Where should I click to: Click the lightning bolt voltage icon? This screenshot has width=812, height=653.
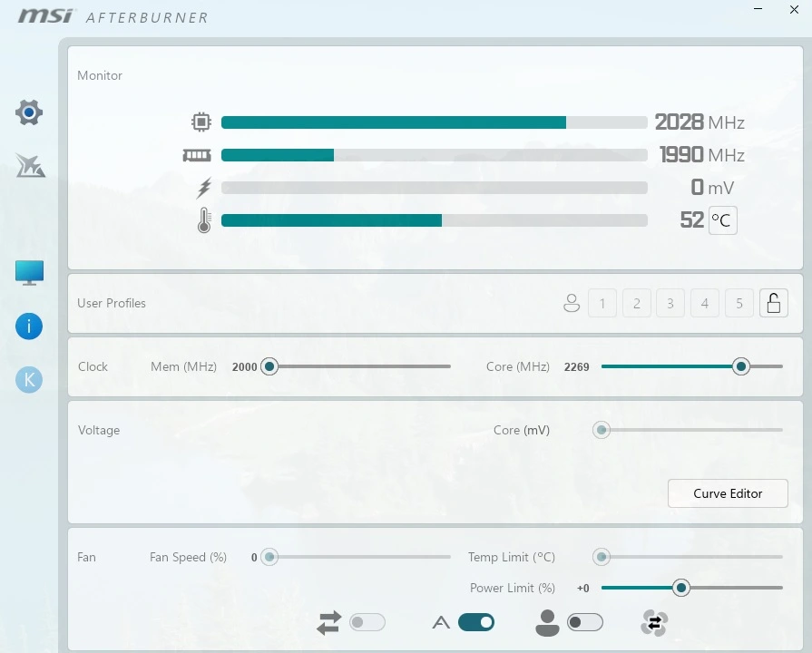tap(204, 188)
